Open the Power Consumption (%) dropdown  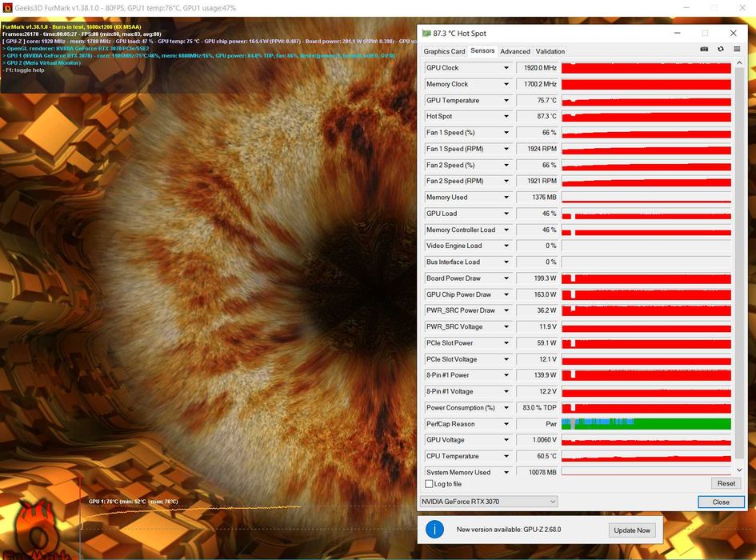(506, 407)
